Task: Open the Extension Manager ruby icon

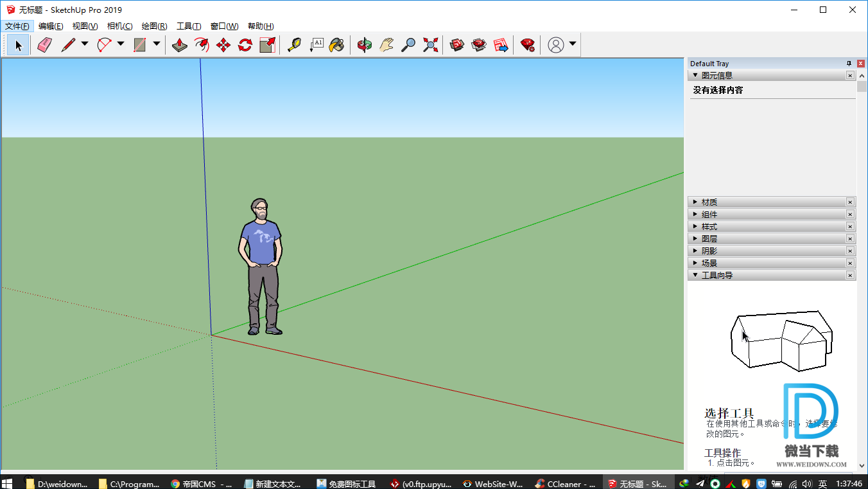Action: point(528,45)
